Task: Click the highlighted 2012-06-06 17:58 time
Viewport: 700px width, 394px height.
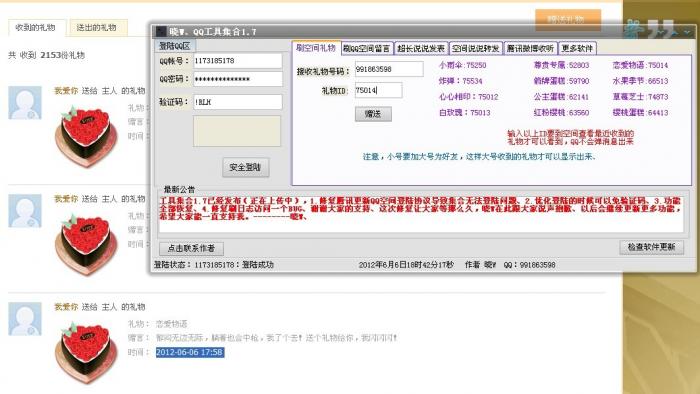Action: click(190, 352)
